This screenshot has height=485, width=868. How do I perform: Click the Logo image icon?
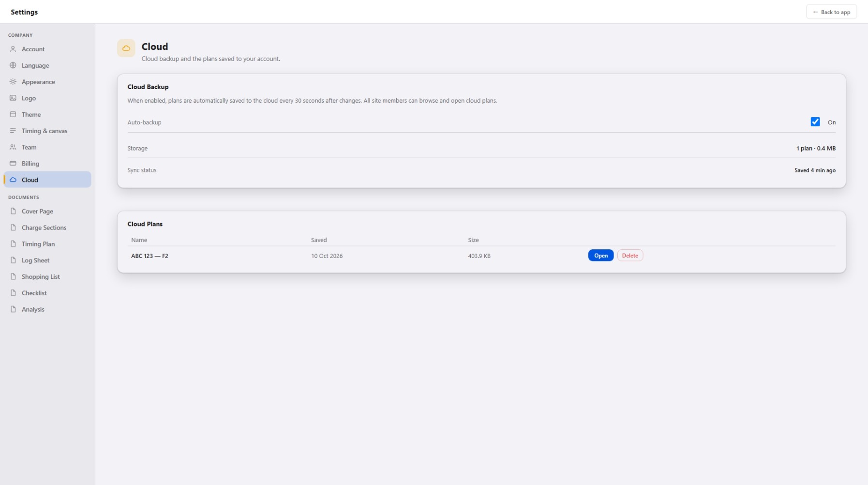click(13, 98)
